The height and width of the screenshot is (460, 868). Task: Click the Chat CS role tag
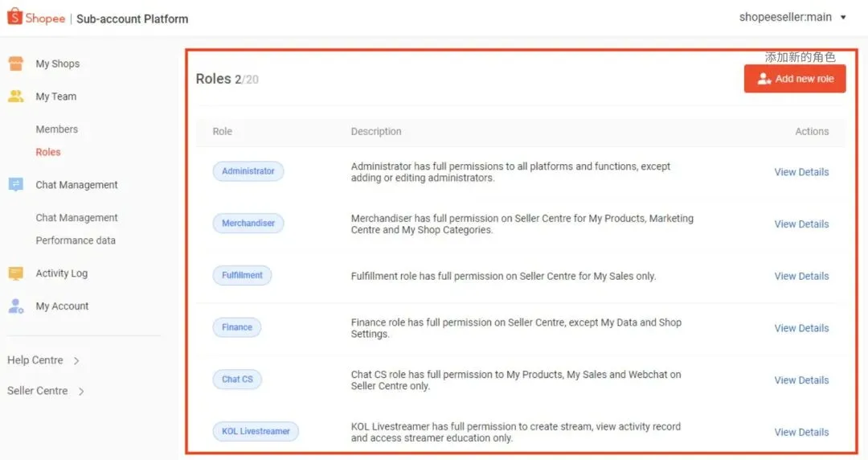click(237, 380)
